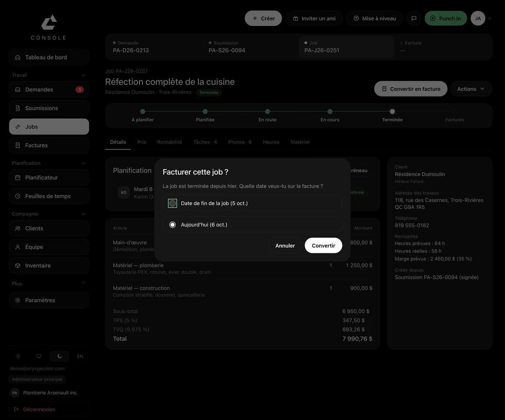
Task: Select dark theme moon icon
Action: coord(59,356)
